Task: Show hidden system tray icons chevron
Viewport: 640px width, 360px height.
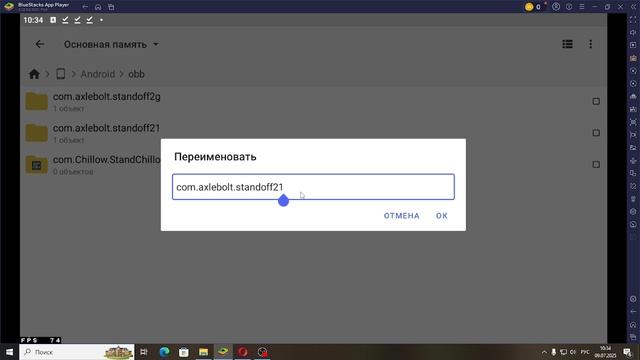Action: coord(544,352)
